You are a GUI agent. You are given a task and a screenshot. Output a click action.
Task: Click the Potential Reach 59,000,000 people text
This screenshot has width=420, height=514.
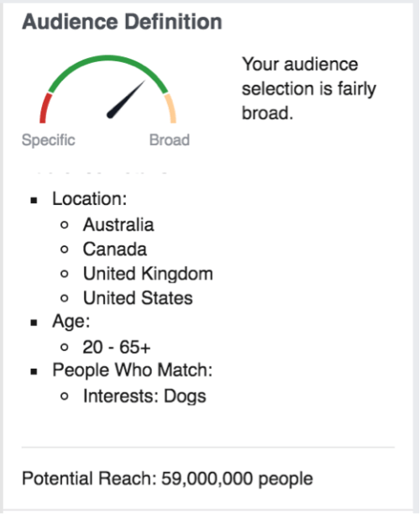(x=167, y=479)
